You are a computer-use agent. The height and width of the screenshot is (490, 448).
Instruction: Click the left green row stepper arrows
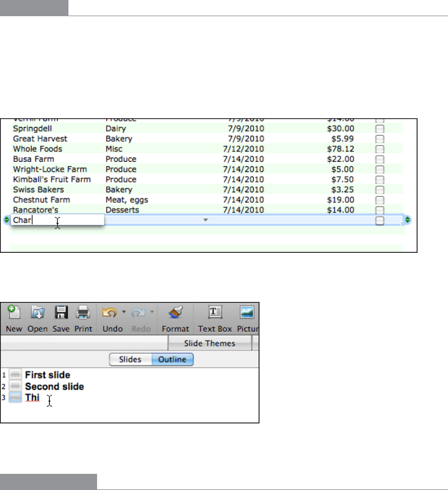click(x=7, y=220)
